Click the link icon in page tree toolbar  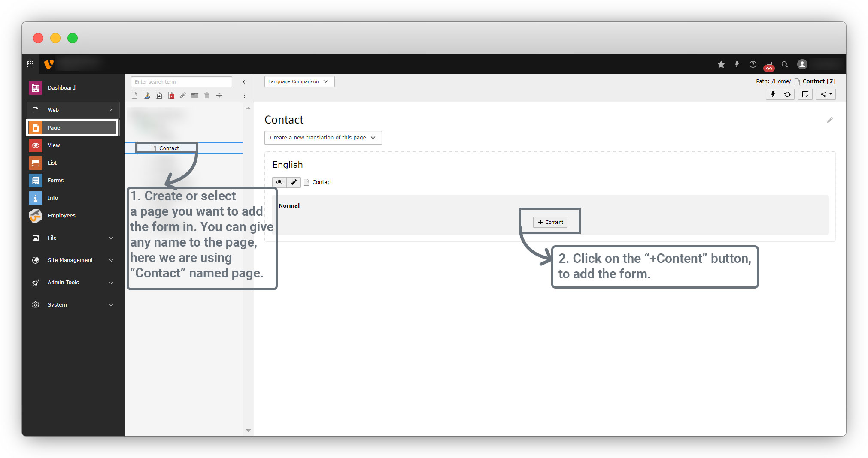pyautogui.click(x=183, y=95)
